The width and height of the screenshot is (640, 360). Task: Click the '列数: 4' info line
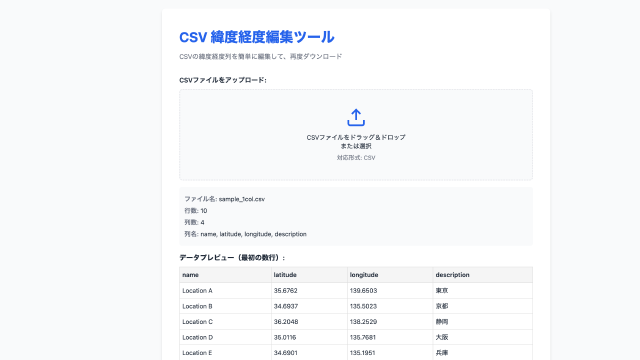(194, 222)
